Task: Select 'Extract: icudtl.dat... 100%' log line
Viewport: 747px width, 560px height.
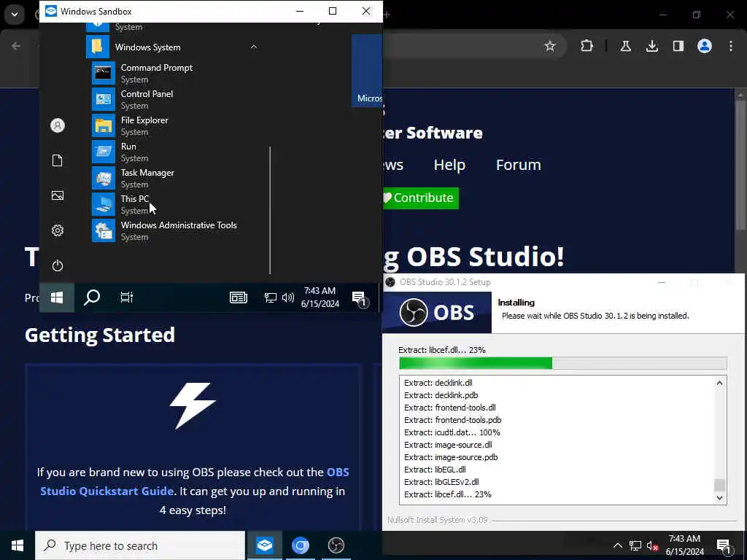Action: coord(452,432)
